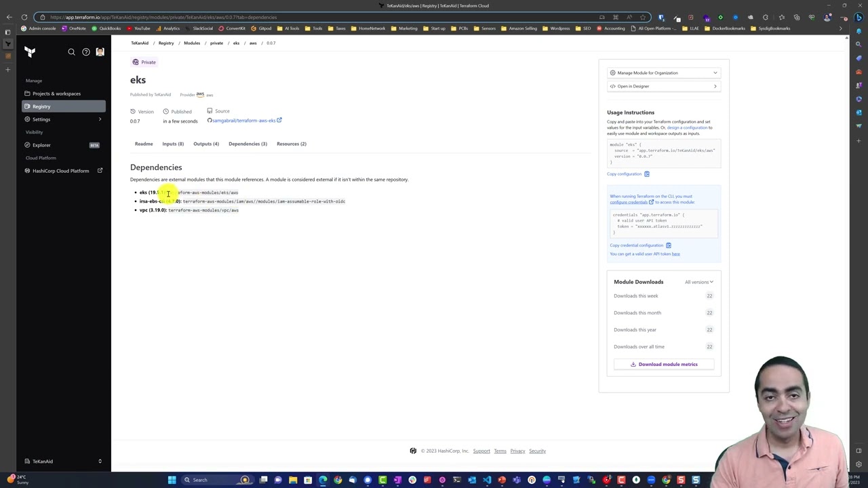Copy configuration clipboard icon
Image resolution: width=868 pixels, height=488 pixels.
[x=646, y=174]
